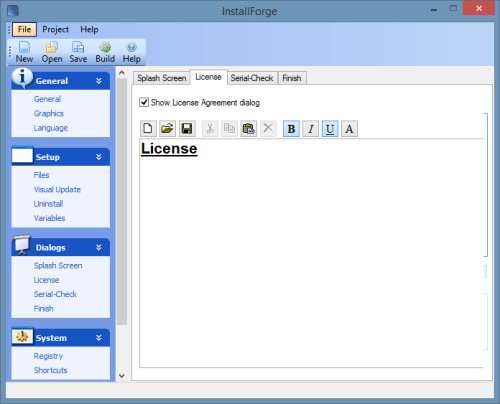Toggle Underline formatting

click(330, 129)
